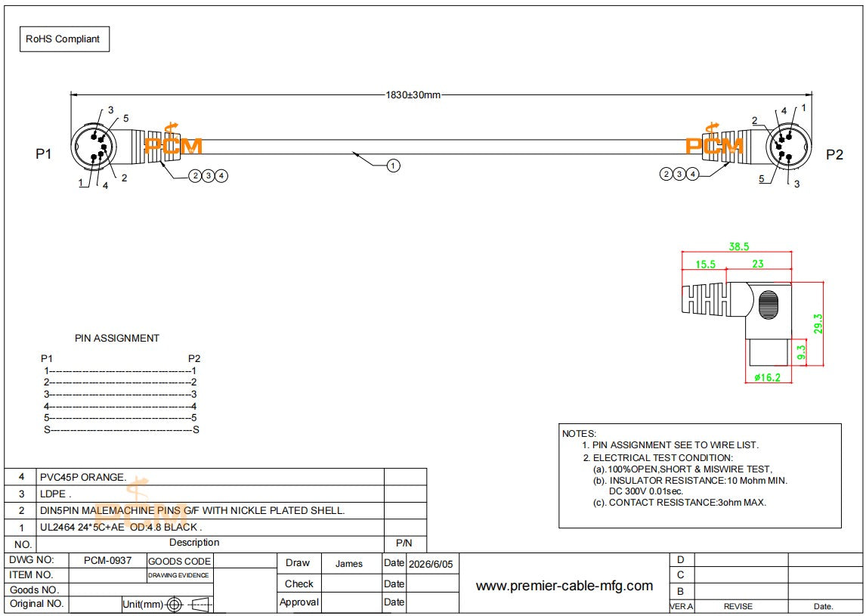866x616 pixels.
Task: Click the 38.5 green dimension
Action: 739,246
